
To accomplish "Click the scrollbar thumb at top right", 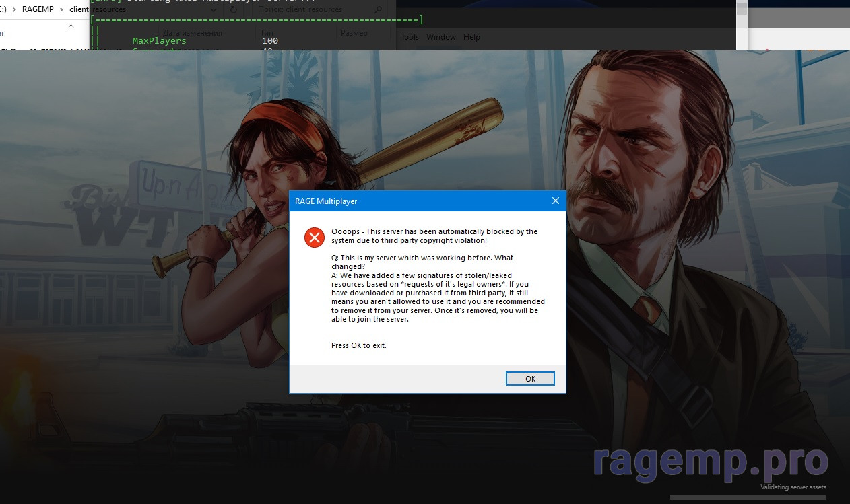I will pos(742,8).
